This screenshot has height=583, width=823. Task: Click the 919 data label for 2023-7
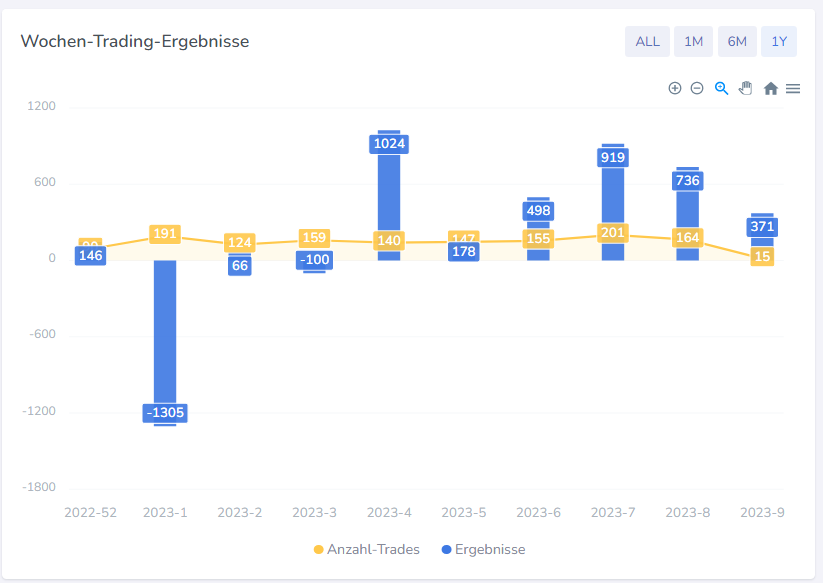click(613, 157)
